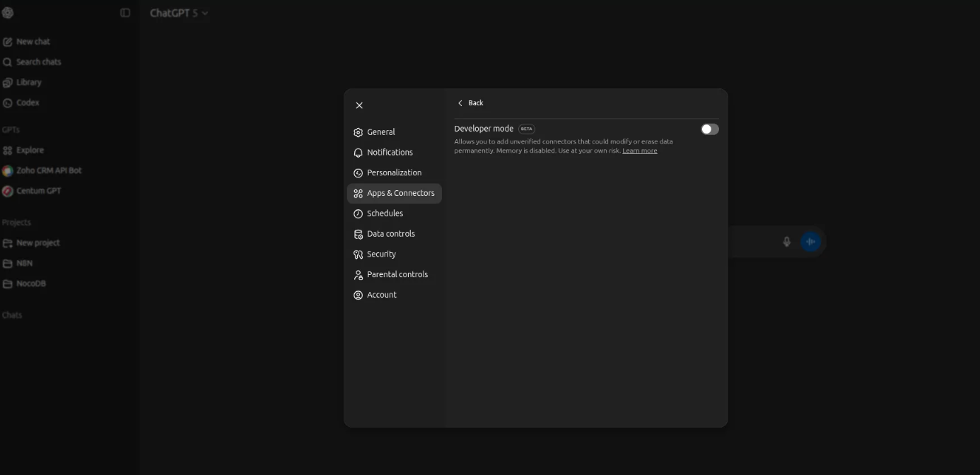Go to Data controls settings
The height and width of the screenshot is (475, 980).
(395, 234)
